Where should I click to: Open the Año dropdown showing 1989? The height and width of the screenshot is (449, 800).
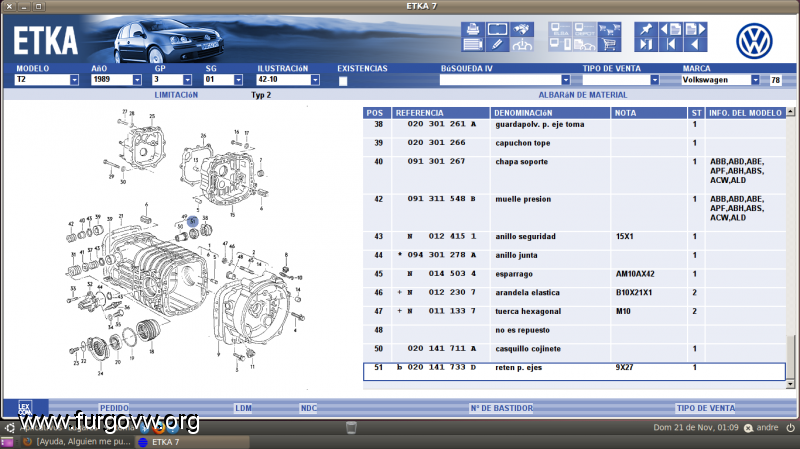click(x=137, y=80)
